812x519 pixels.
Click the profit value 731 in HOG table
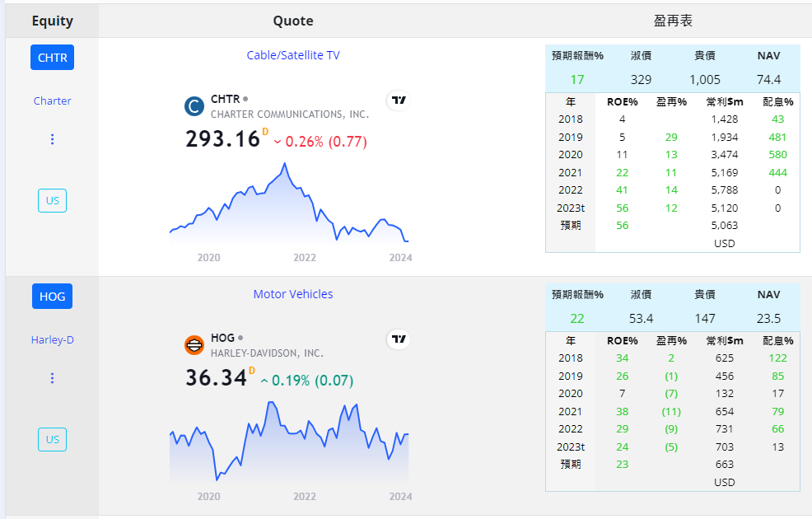click(x=725, y=429)
